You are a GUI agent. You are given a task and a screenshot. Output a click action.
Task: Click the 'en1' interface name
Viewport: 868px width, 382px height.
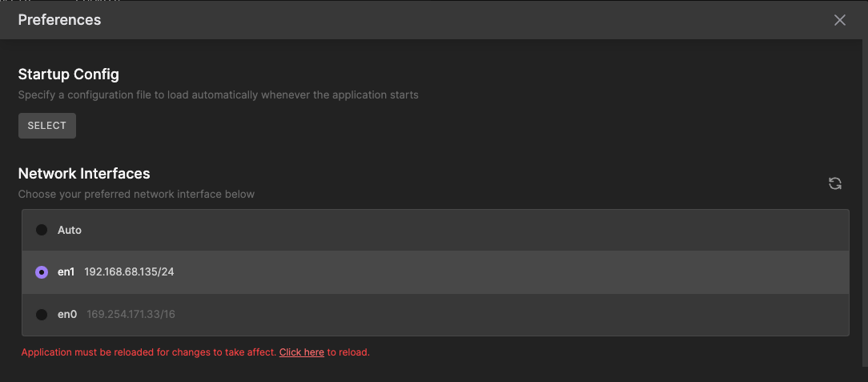click(x=66, y=272)
